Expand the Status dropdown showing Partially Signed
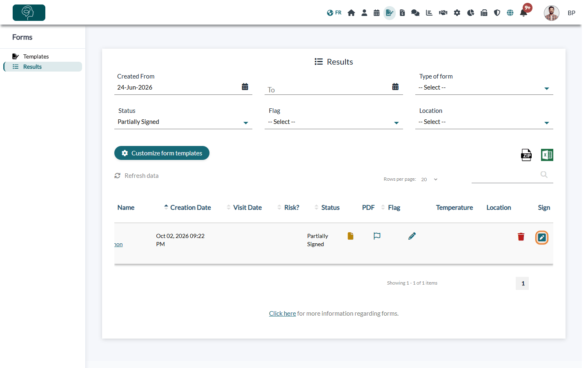This screenshot has height=368, width=588. coord(183,122)
